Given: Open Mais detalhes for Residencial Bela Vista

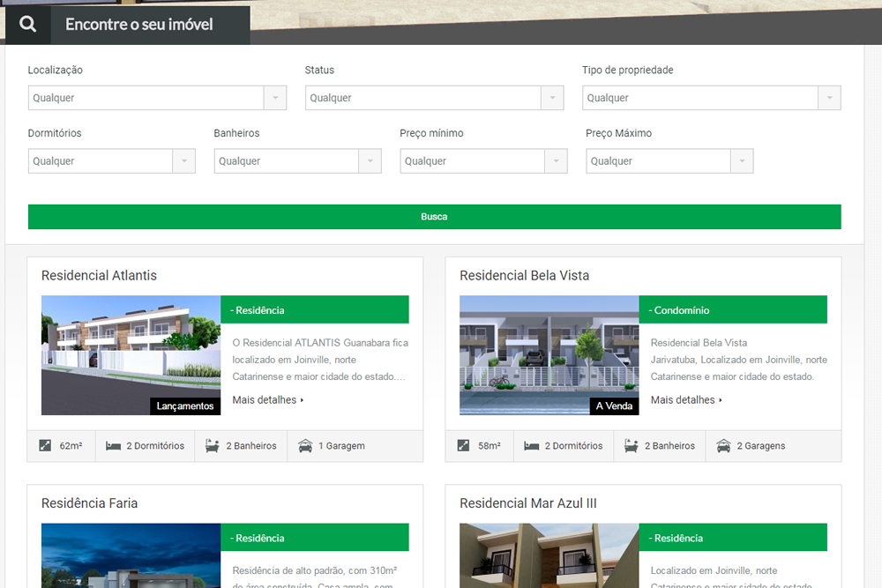Looking at the screenshot, I should pyautogui.click(x=686, y=399).
